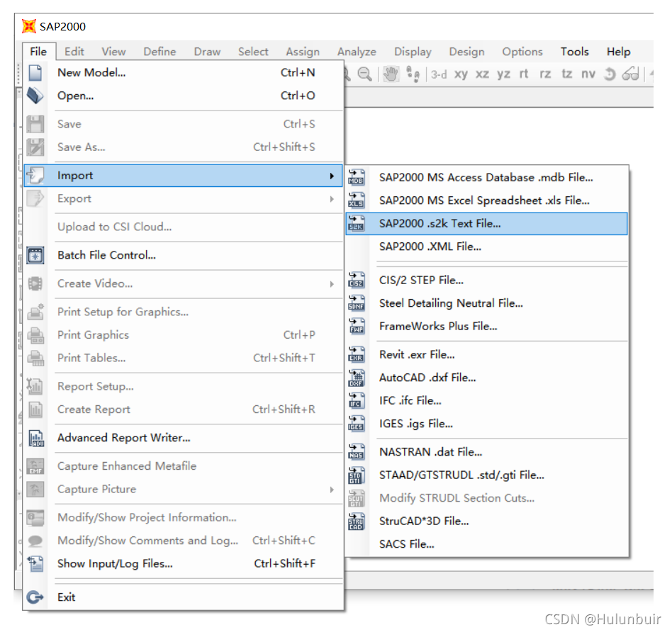Click the perspective glasses toolbar icon
The image size is (672, 632).
pyautogui.click(x=629, y=73)
